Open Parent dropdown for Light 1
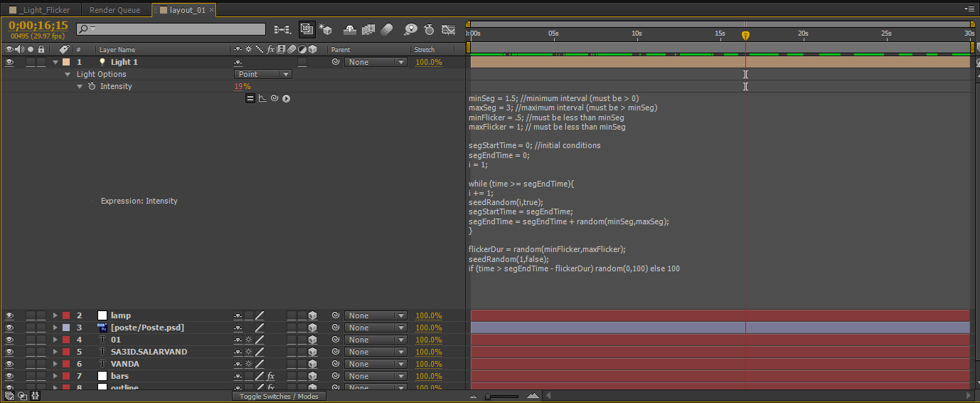The width and height of the screenshot is (980, 403). [376, 62]
